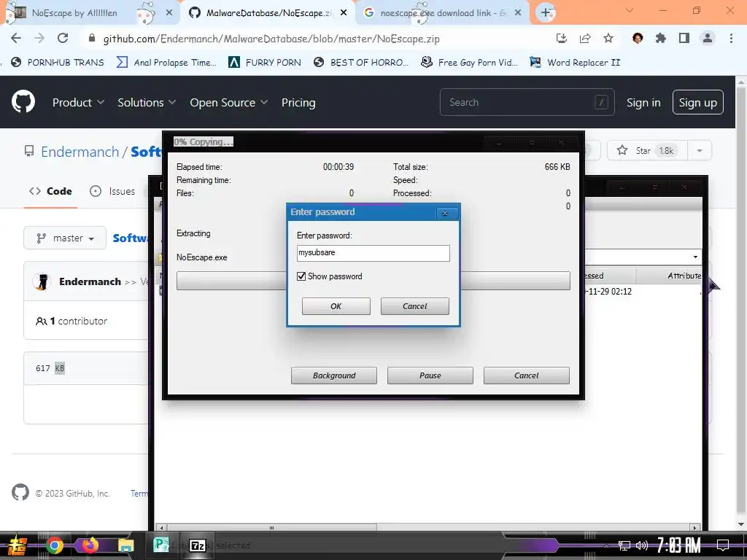Viewport: 747px width, 560px height.
Task: Cancel the extraction in Copying window
Action: 527,376
